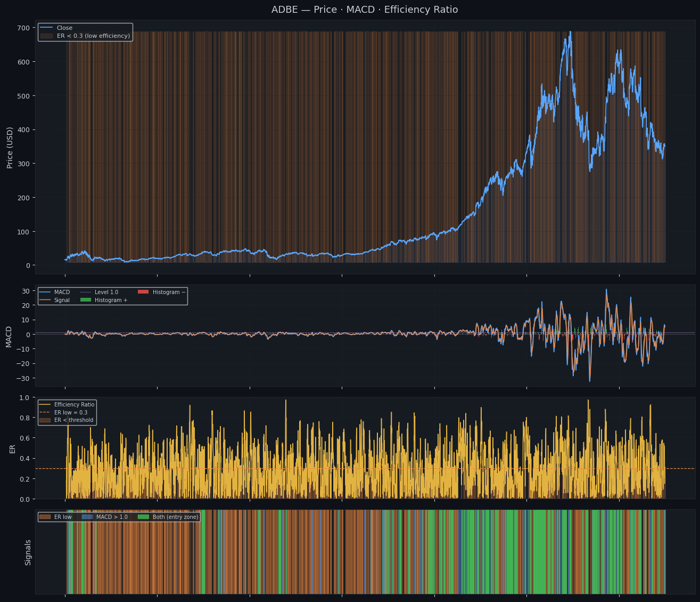The height and width of the screenshot is (602, 700).
Task: Click the 200 tick on the price axis
Action: 24,198
